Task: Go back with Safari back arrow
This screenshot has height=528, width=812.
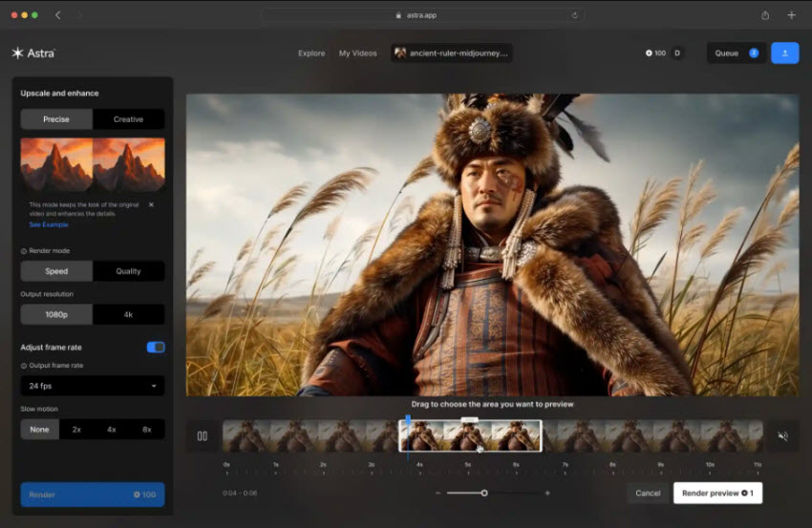Action: point(58,15)
